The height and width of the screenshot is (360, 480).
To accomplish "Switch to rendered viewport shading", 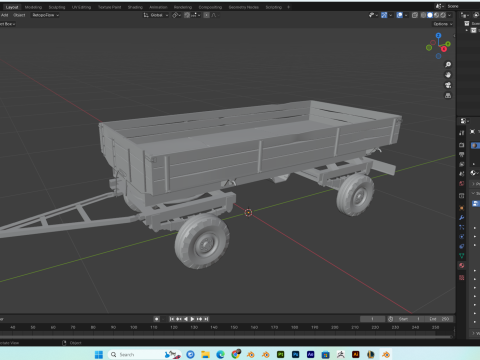I will pyautogui.click(x=443, y=15).
